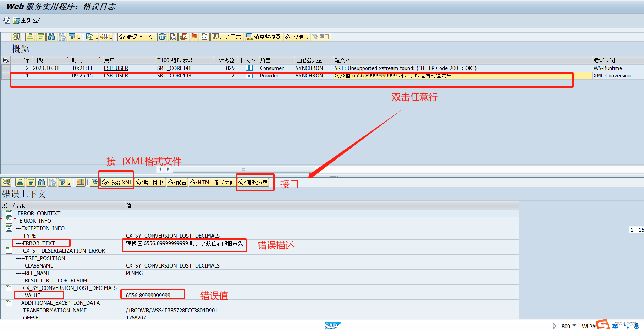The height and width of the screenshot is (329, 644).
Task: Click the sort ascending icon
Action: pyautogui.click(x=30, y=37)
